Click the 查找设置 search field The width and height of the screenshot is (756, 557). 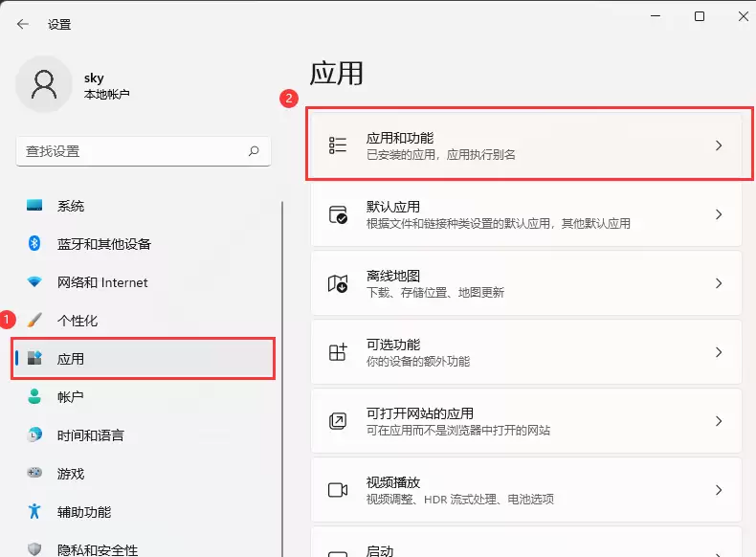(x=144, y=151)
